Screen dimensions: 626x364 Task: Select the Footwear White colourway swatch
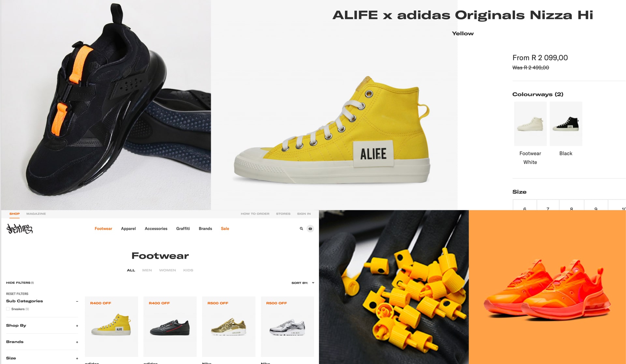pos(530,124)
